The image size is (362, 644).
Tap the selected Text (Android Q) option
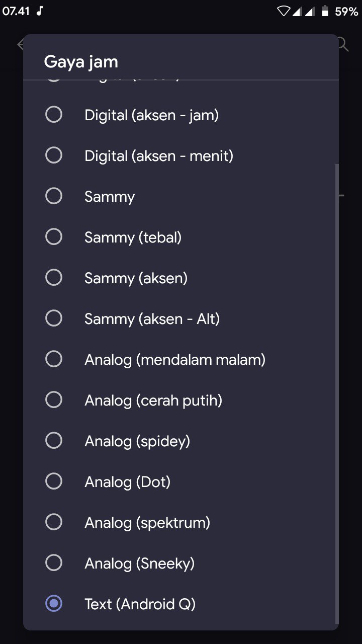tap(181, 604)
